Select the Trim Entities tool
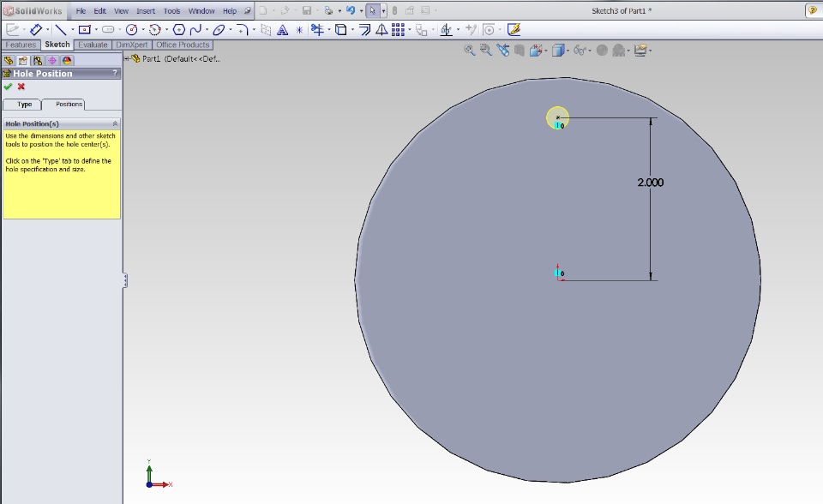The width and height of the screenshot is (823, 504). coord(317,30)
